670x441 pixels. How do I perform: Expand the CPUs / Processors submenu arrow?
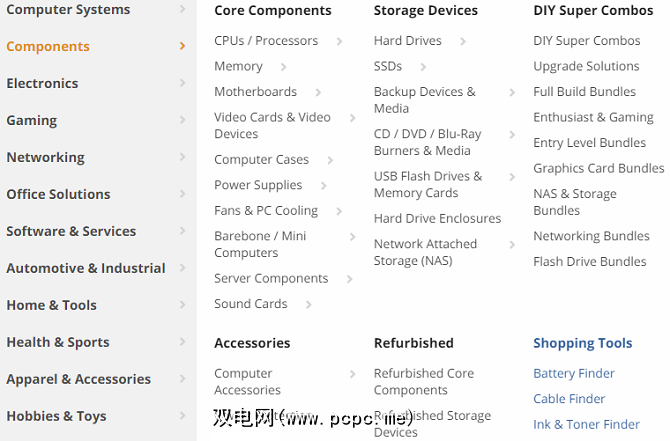coord(340,41)
